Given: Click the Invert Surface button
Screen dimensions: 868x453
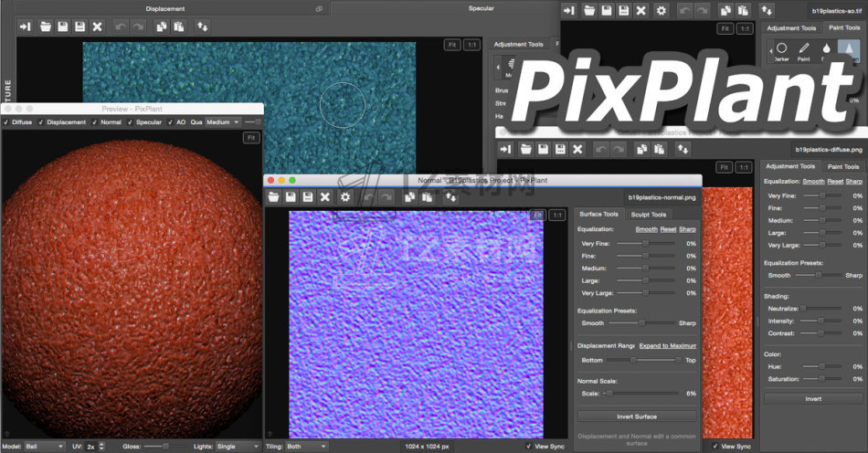Looking at the screenshot, I should pos(636,416).
